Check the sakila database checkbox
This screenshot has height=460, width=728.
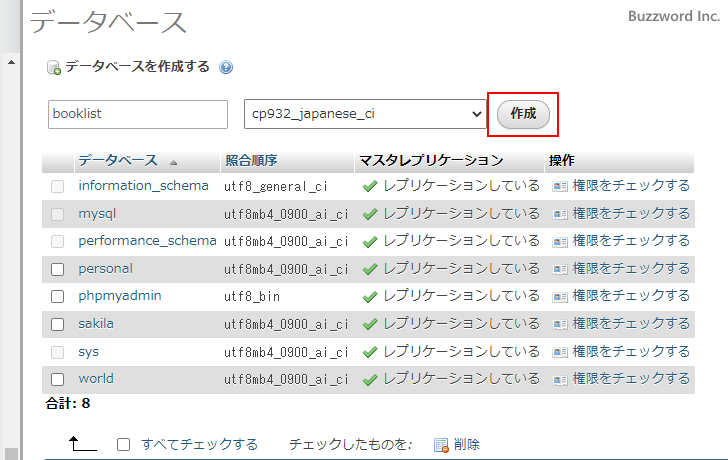(58, 324)
